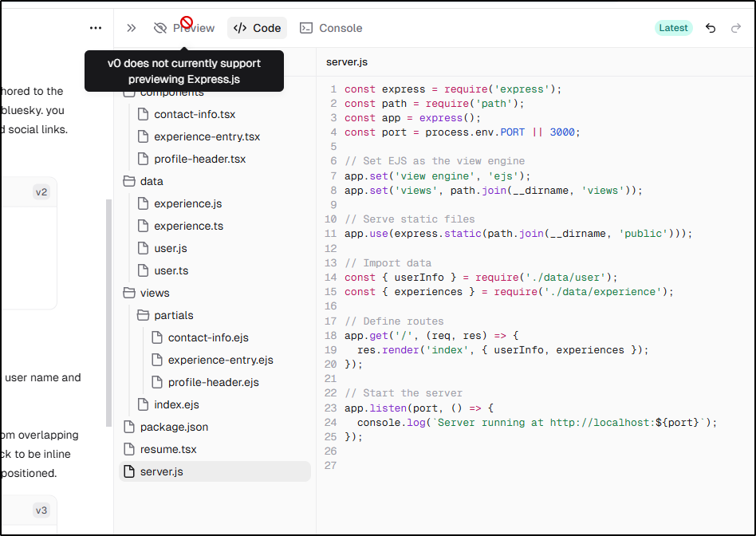The width and height of the screenshot is (756, 536).
Task: Click line 15 importing experiences
Action: pyautogui.click(x=509, y=292)
